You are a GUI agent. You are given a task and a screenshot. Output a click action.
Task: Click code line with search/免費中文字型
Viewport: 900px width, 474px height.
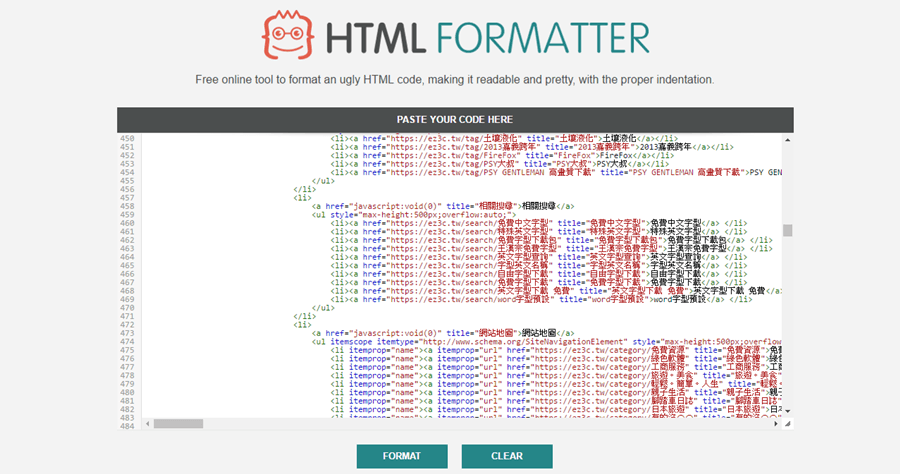[x=539, y=223]
